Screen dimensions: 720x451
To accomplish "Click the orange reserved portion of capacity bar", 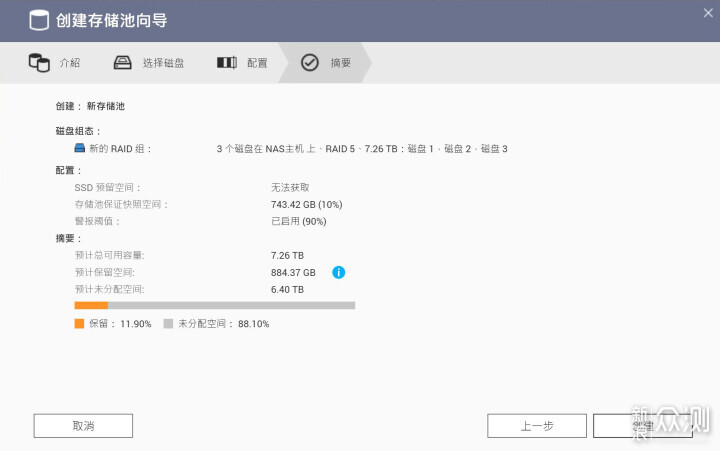I will (91, 305).
